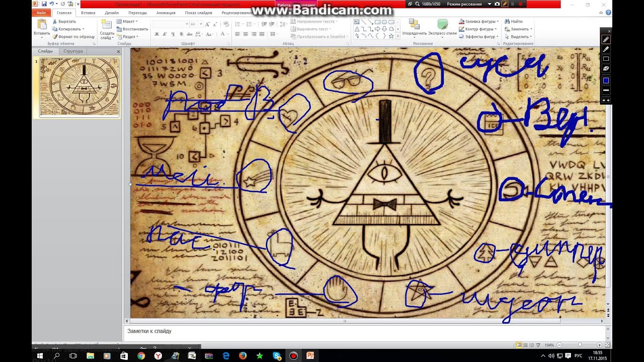Open Раздел (Section) dropdown

(x=127, y=37)
